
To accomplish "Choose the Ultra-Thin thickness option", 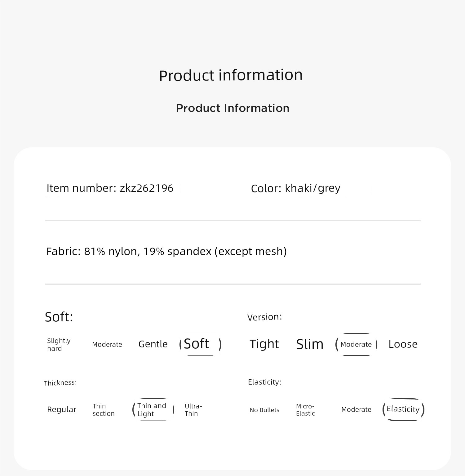I will 193,410.
